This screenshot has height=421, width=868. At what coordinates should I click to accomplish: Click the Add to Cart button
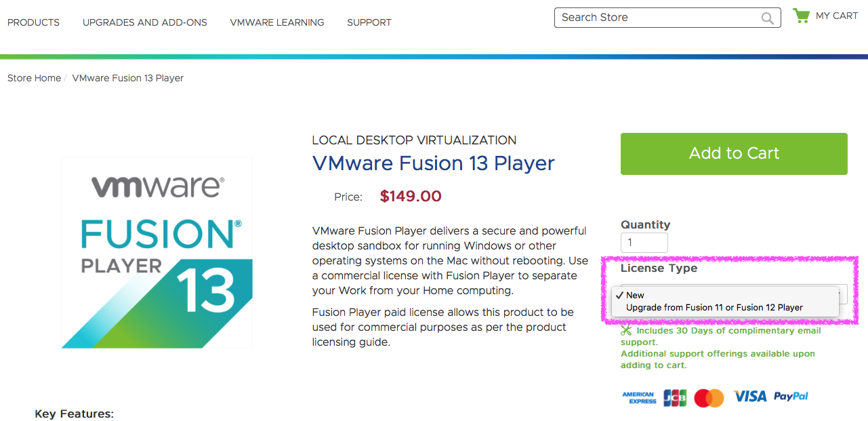pos(734,153)
